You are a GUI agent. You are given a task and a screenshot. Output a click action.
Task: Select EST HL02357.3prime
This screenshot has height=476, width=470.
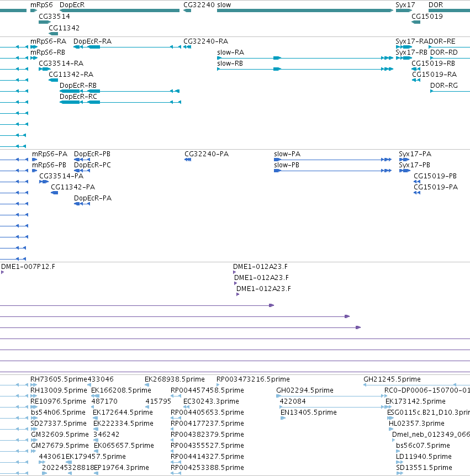point(416,424)
